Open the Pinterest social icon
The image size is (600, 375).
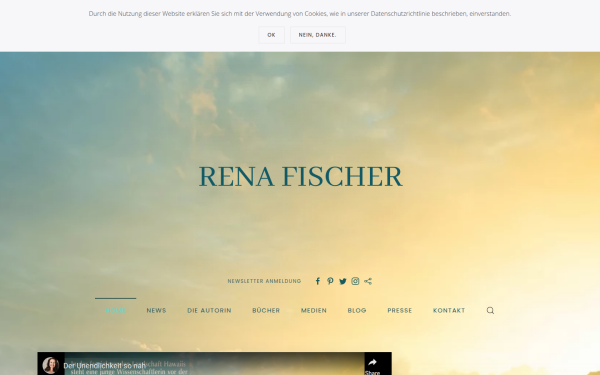click(330, 281)
